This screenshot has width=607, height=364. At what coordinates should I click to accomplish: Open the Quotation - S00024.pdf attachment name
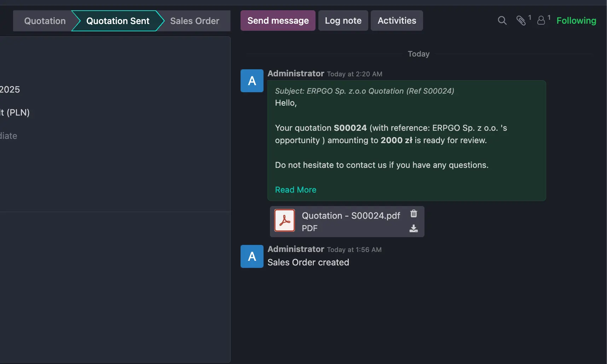click(x=351, y=216)
